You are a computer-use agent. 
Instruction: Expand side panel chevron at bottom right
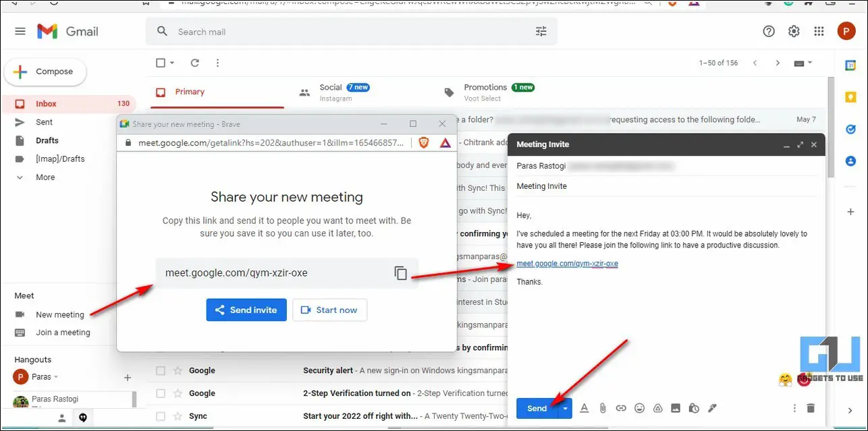(x=850, y=410)
